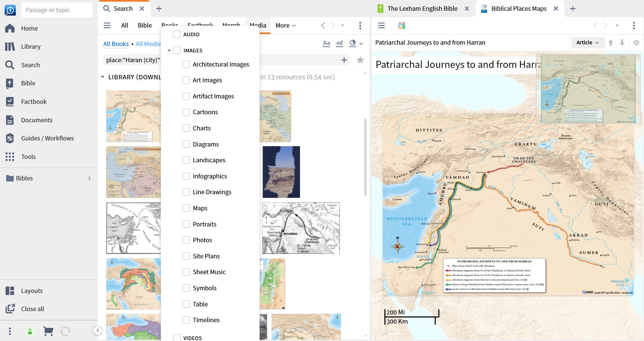Enable the Maps image filter checkbox
Image resolution: width=644 pixels, height=341 pixels.
(x=186, y=208)
